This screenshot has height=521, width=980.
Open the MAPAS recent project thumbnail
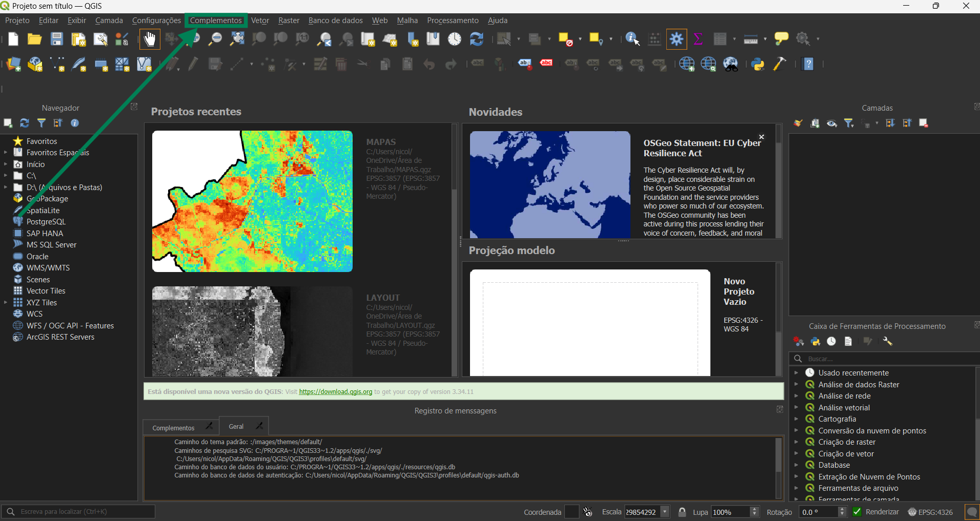pos(252,201)
